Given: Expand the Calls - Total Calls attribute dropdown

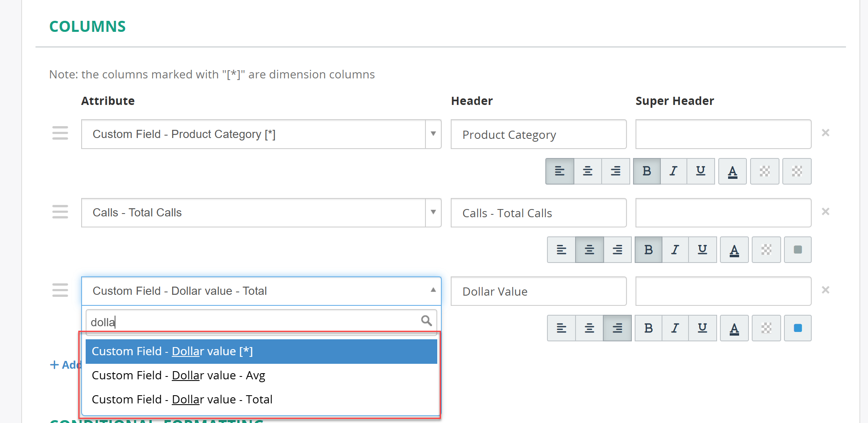Looking at the screenshot, I should coord(433,212).
